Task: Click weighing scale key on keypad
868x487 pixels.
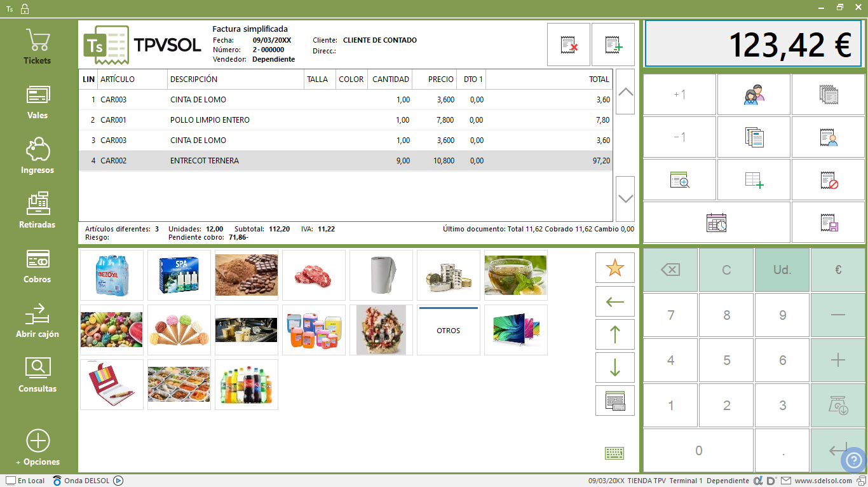Action: pyautogui.click(x=838, y=405)
